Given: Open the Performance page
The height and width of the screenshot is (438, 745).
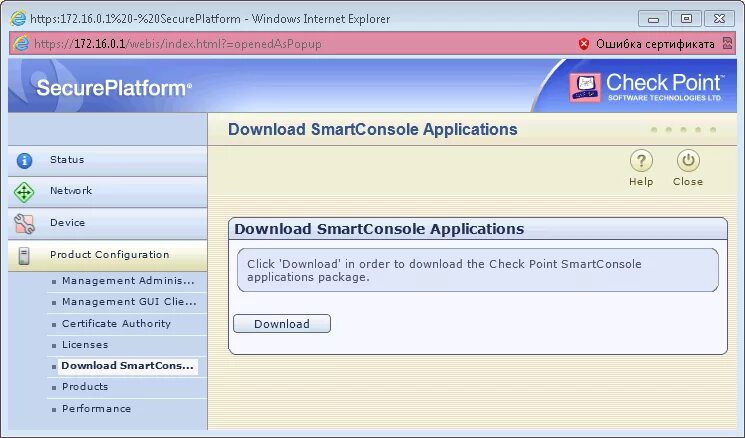Looking at the screenshot, I should coord(96,409).
